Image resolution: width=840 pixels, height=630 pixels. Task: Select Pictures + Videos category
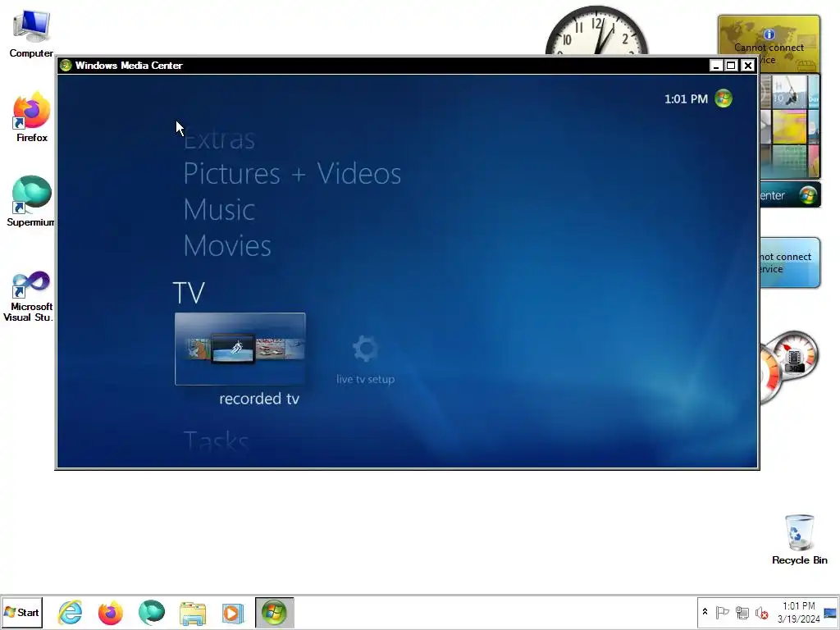pos(292,174)
